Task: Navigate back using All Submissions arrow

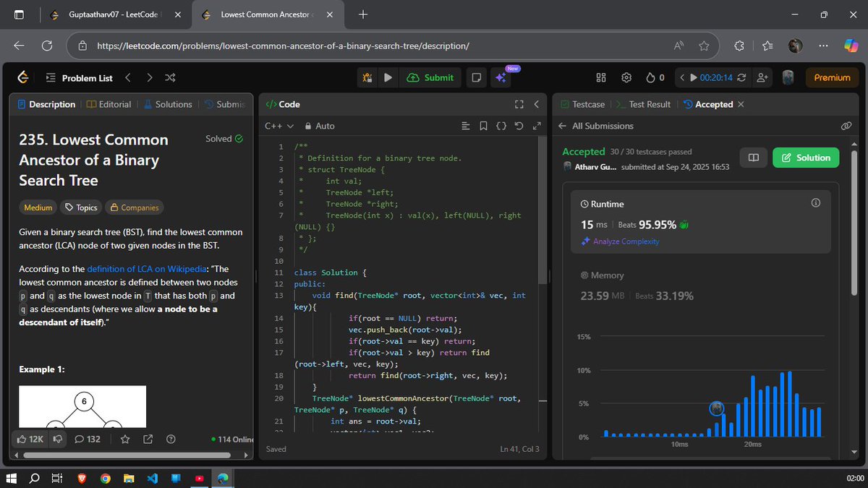Action: tap(563, 125)
